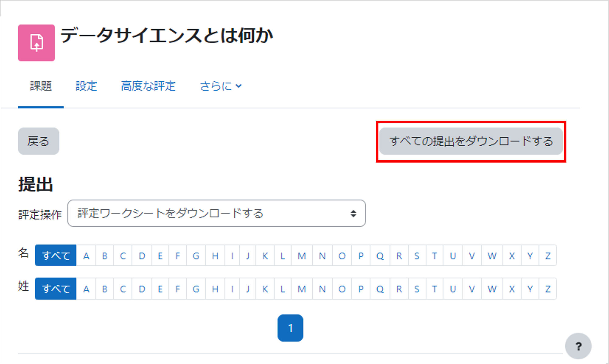Click the pink assignment upload icon
The height and width of the screenshot is (364, 609).
pos(37,43)
